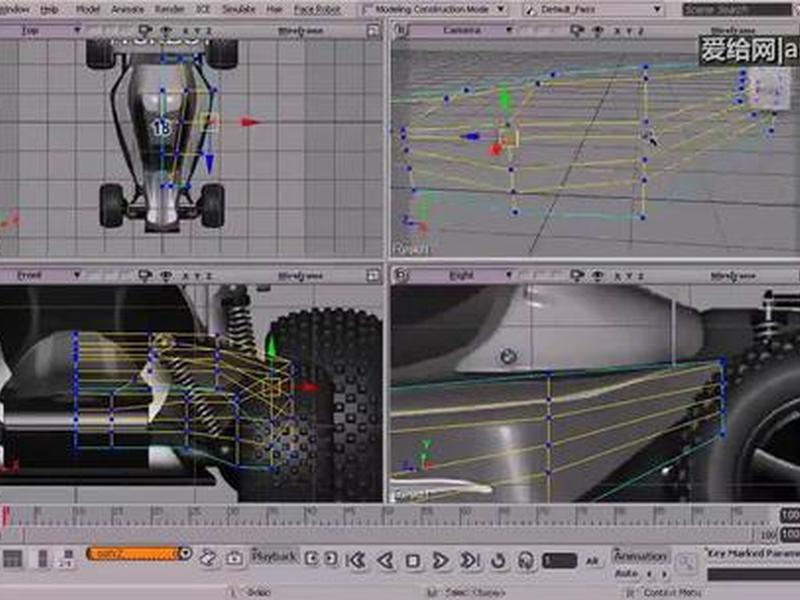
Task: Toggle the eye icon in Front viewport header
Action: click(x=166, y=276)
